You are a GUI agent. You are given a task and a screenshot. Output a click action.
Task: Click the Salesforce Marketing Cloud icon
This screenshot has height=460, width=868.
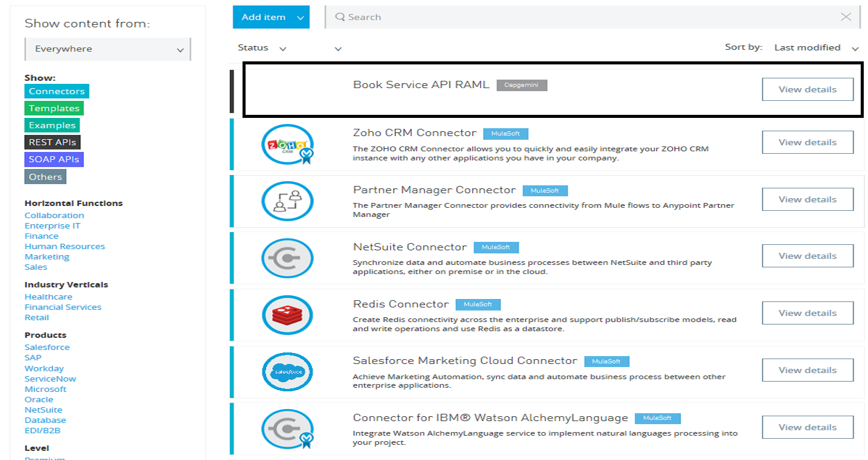click(x=287, y=371)
